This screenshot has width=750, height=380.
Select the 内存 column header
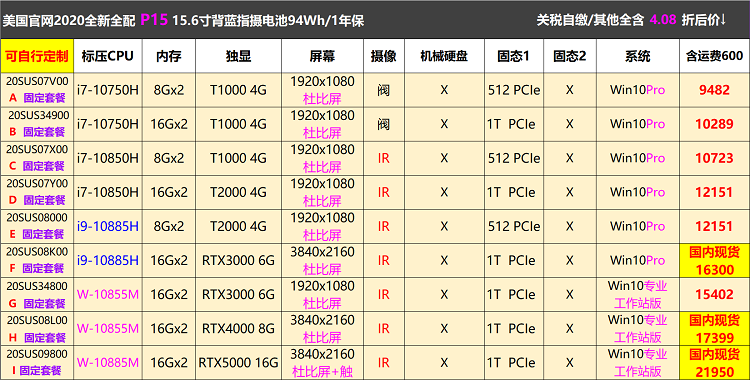tap(169, 56)
